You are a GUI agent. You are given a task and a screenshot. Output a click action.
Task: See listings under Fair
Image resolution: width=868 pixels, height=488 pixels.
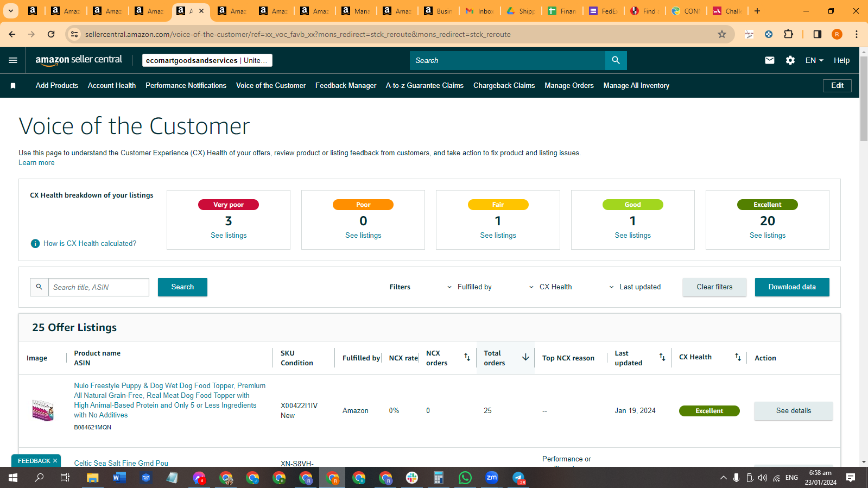click(x=498, y=236)
